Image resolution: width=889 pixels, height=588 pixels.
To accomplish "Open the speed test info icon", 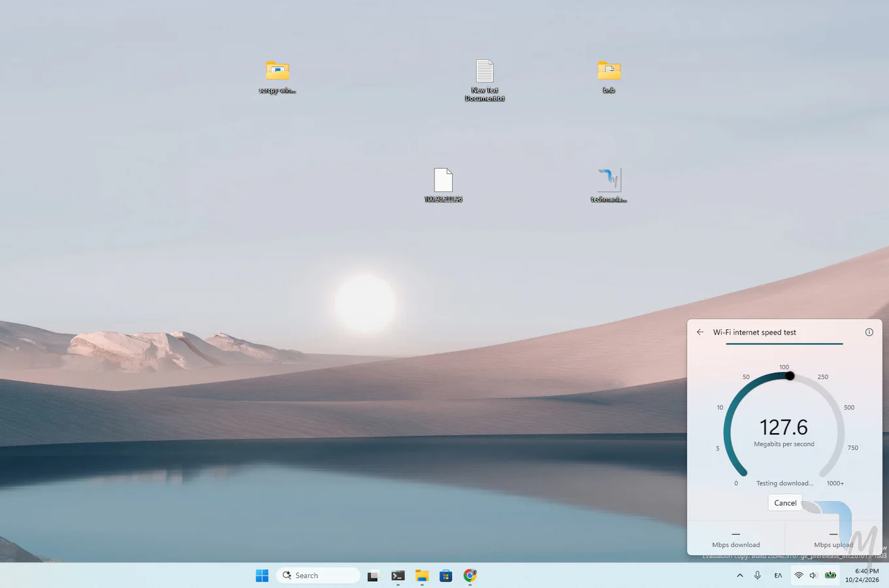I will click(869, 332).
